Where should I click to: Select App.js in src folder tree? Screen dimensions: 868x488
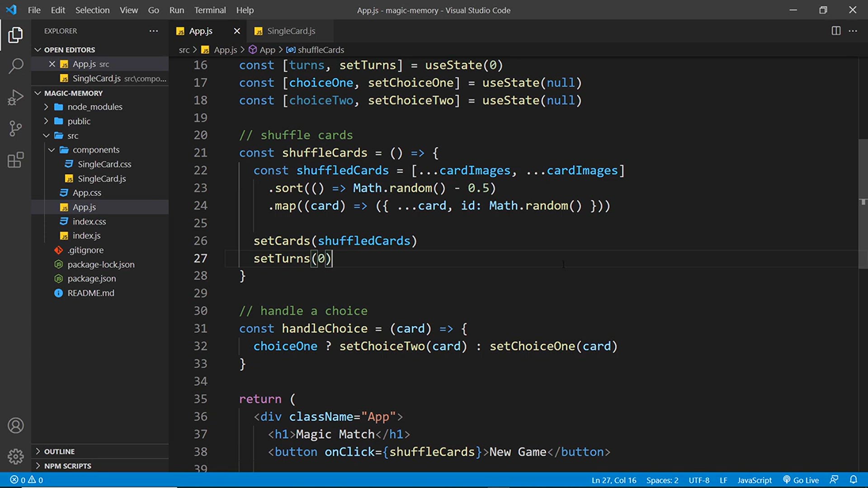pos(100,207)
